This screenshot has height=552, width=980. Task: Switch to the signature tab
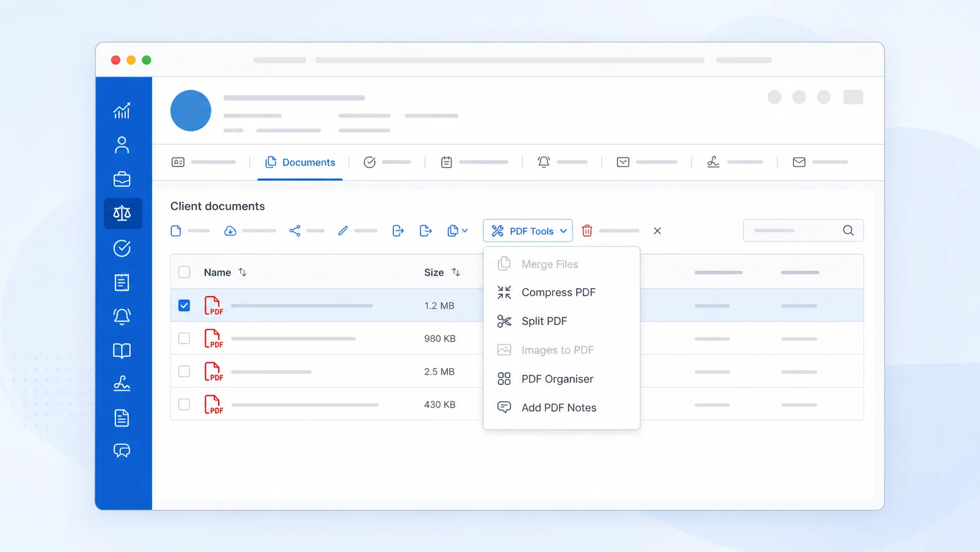734,162
